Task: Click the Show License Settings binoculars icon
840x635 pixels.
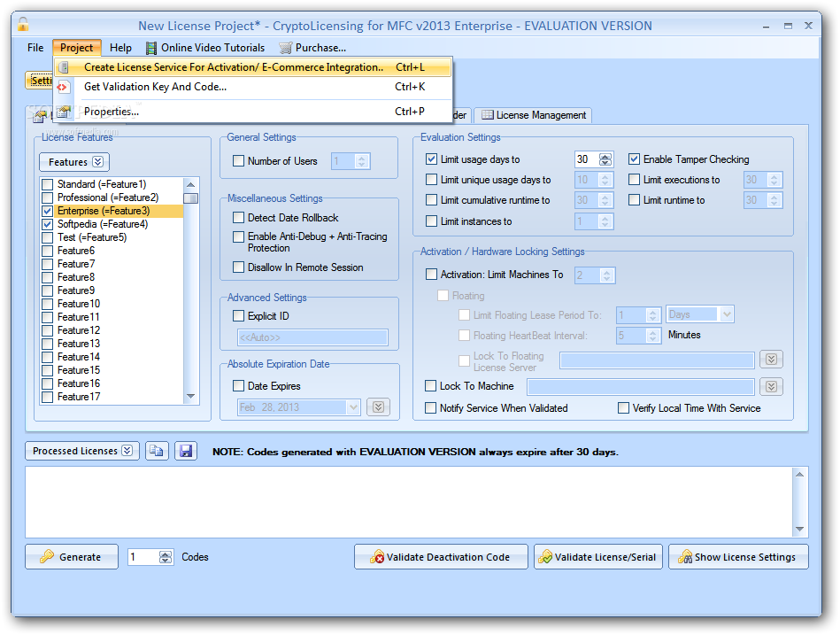Action: click(684, 557)
